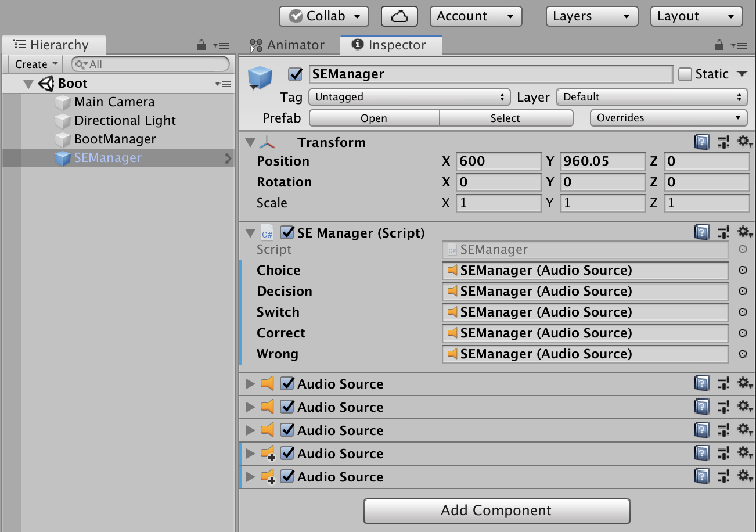This screenshot has width=756, height=532.
Task: Click object picker circle for Wrong field
Action: click(742, 354)
